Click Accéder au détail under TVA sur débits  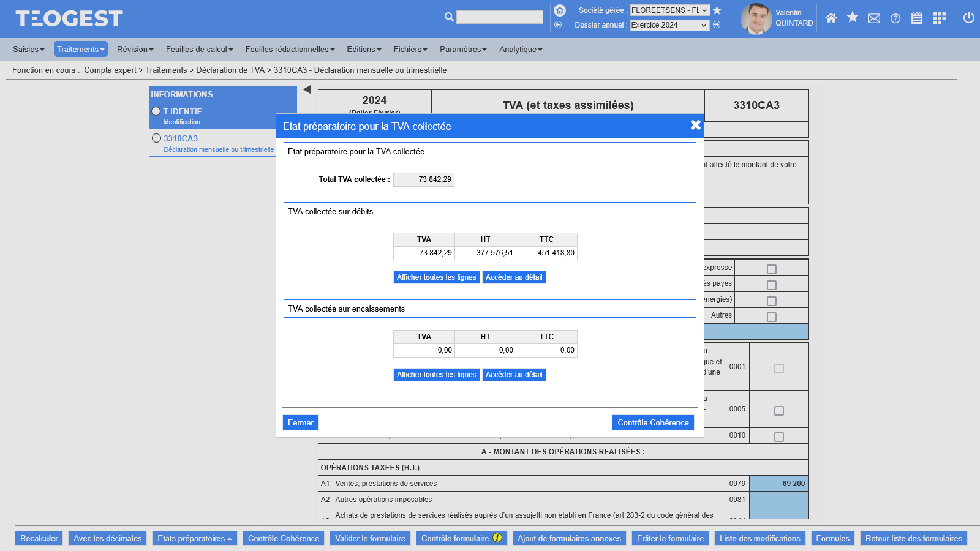click(x=513, y=277)
